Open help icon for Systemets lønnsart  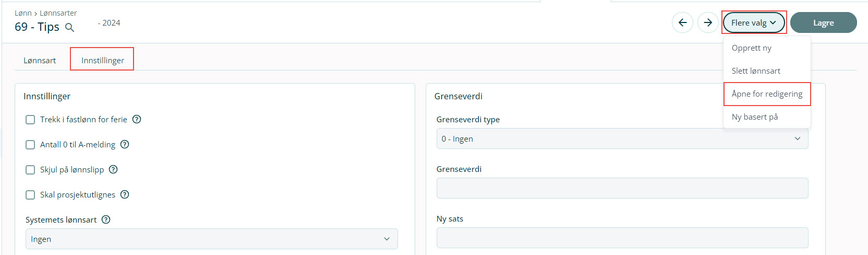coord(106,219)
